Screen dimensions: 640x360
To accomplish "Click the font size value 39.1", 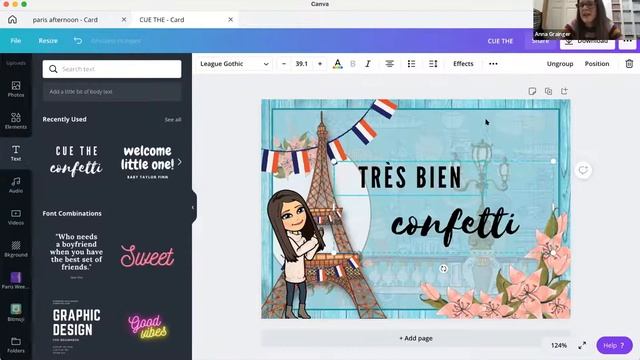I will coord(302,64).
